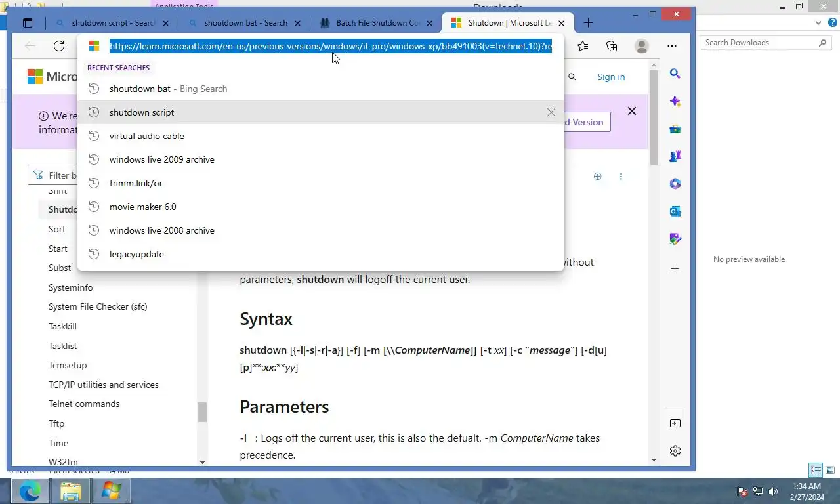
Task: Open the sidebar Tools briefcase icon
Action: point(675,129)
